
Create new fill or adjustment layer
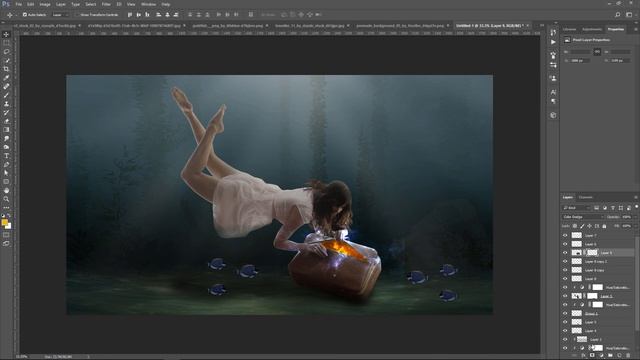click(601, 356)
